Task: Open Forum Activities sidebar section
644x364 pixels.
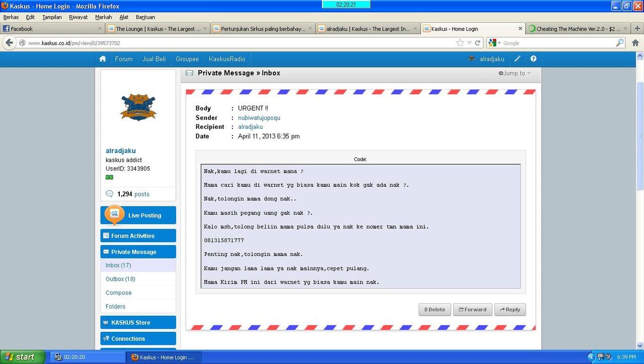Action: [x=138, y=236]
